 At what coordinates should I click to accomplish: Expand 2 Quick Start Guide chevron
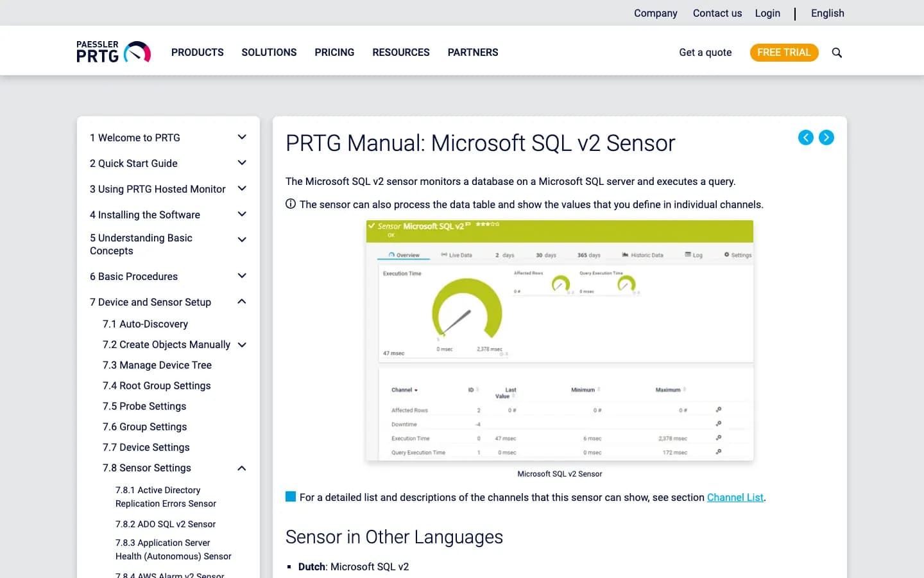point(242,163)
